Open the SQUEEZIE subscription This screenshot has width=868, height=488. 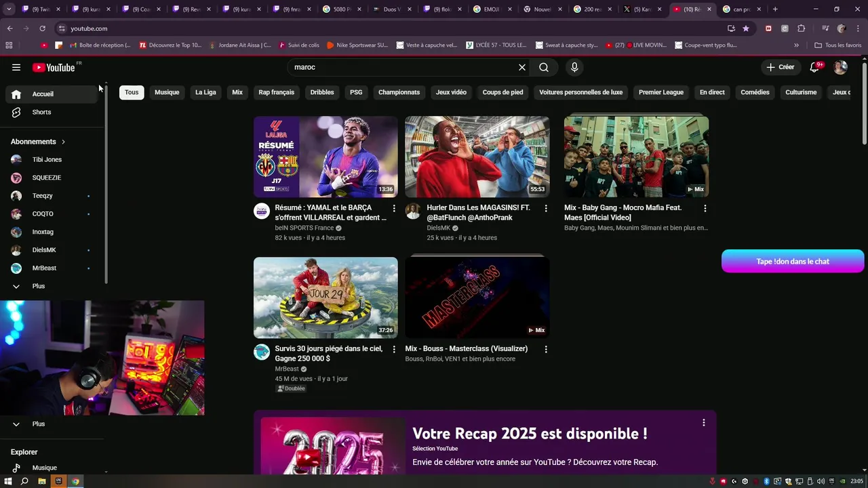point(52,178)
